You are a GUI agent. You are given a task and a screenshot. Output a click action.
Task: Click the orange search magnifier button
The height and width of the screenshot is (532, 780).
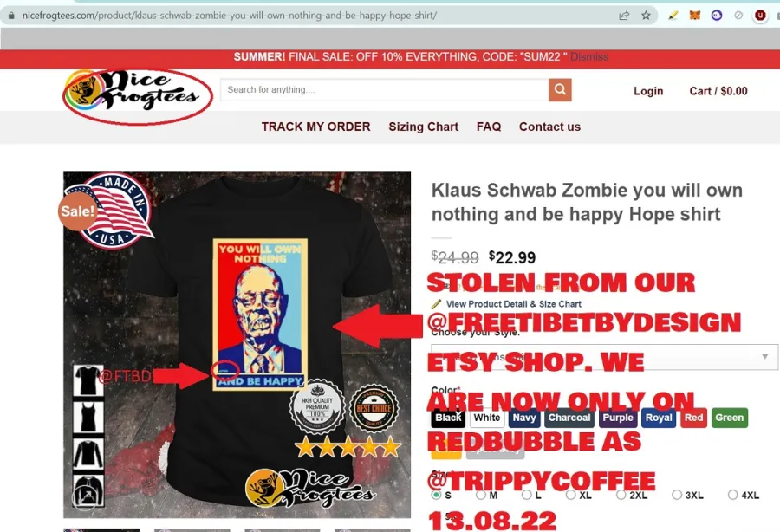point(560,89)
